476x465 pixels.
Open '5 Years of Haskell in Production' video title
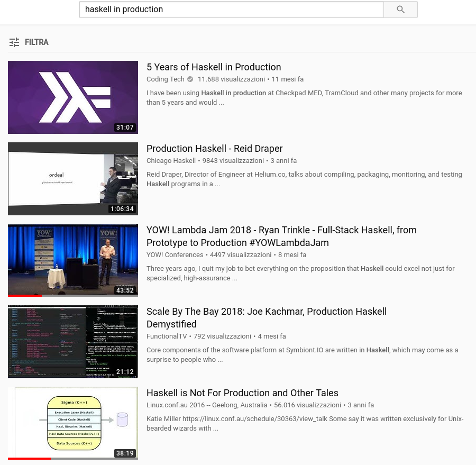[x=214, y=67]
